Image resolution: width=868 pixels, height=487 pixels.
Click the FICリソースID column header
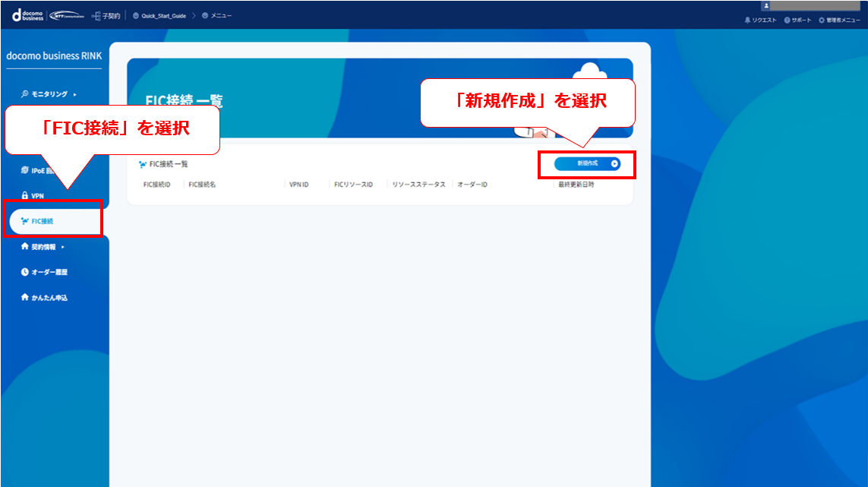coord(353,185)
